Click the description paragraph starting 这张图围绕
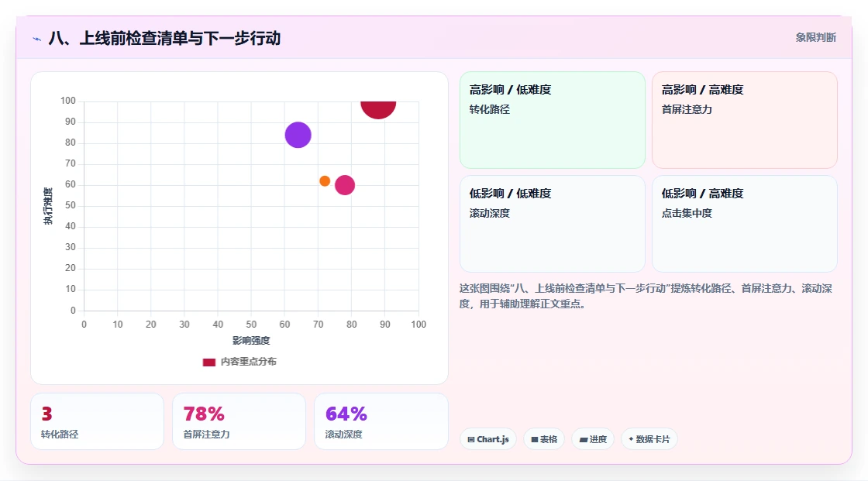The height and width of the screenshot is (481, 868). tap(646, 296)
